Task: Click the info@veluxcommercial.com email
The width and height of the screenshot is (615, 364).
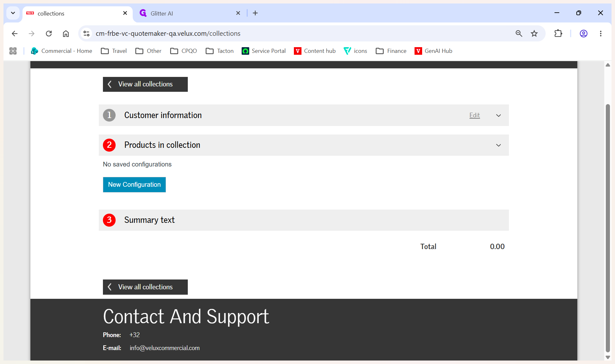Action: point(165,348)
